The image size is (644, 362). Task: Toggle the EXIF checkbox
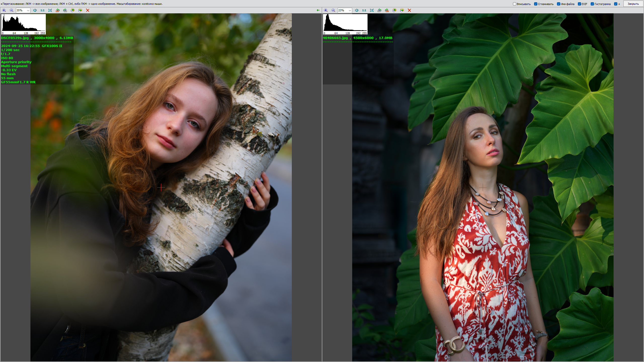point(579,4)
